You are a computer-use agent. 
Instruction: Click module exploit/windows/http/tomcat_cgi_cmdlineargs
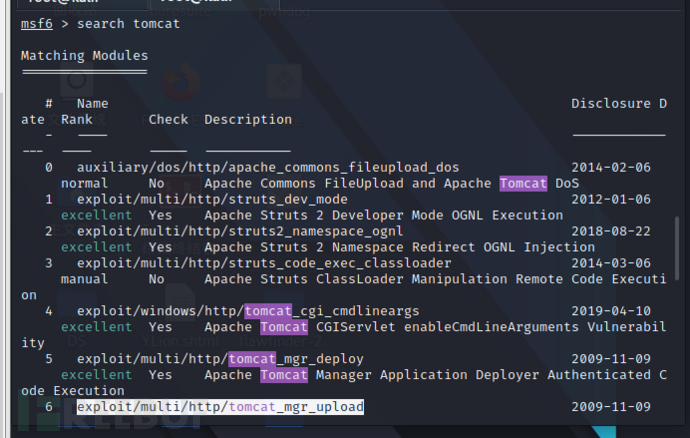[x=248, y=311]
